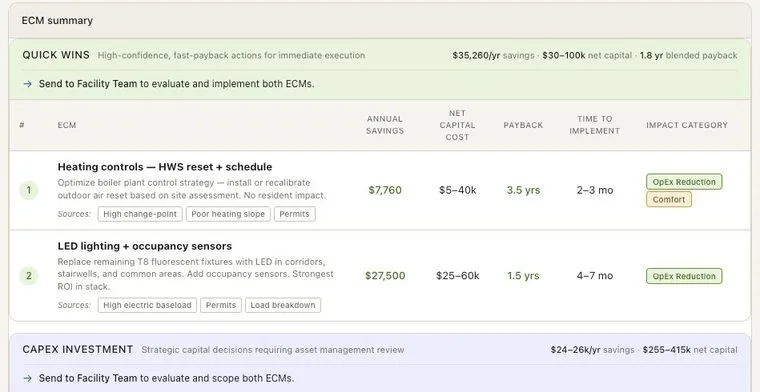The width and height of the screenshot is (760, 392).
Task: Select the number 1 row badge
Action: (x=29, y=190)
